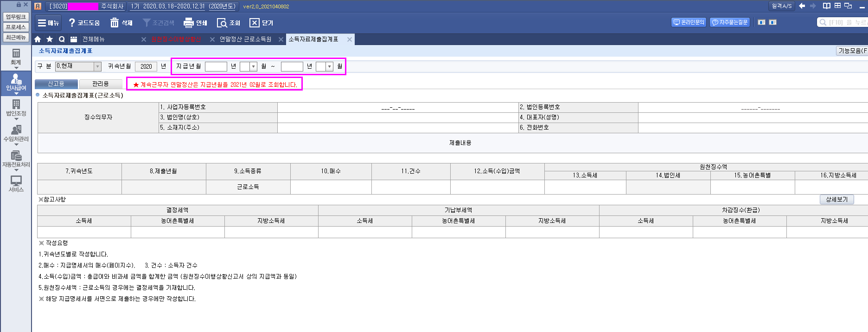
Task: Select the 신고용 tab
Action: [56, 84]
